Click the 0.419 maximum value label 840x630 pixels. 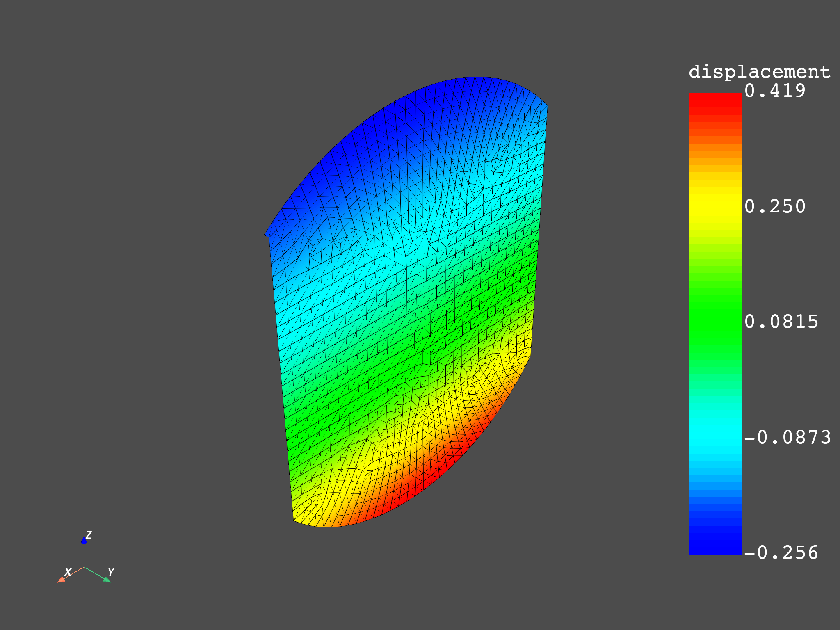tap(775, 91)
